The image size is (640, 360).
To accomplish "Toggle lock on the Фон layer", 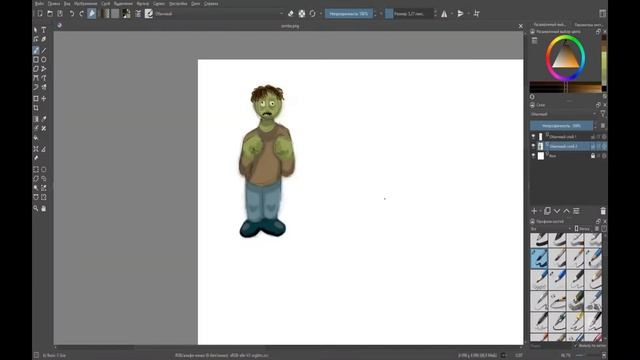I will 593,156.
